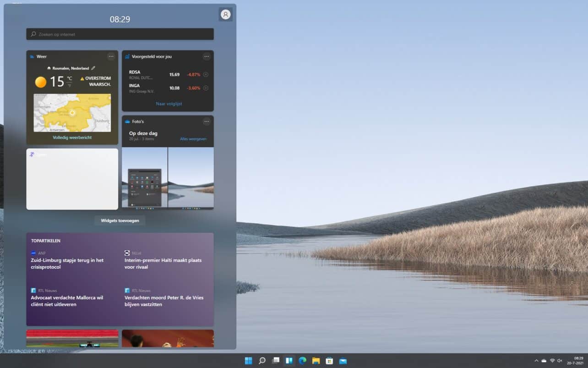Viewport: 588px width, 368px height.
Task: Open the Weer widget options menu
Action: [111, 56]
